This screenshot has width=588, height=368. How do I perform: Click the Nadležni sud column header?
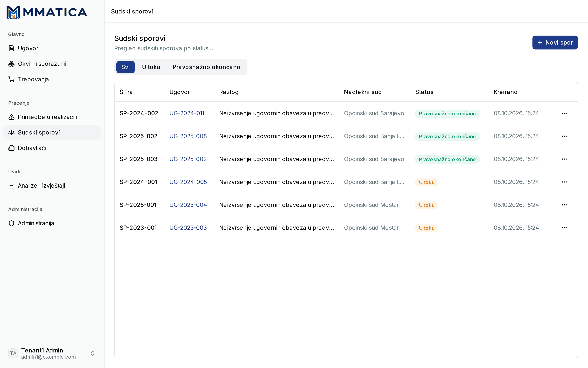tap(363, 92)
